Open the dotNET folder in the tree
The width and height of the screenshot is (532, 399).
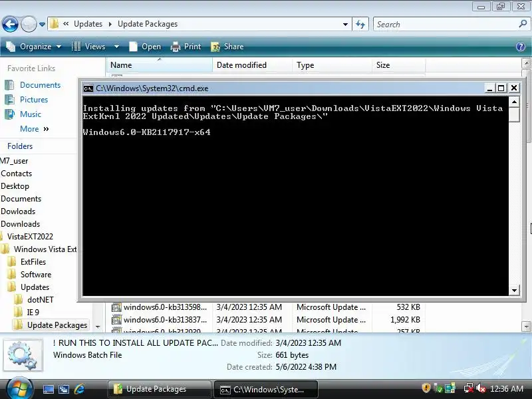(40, 300)
